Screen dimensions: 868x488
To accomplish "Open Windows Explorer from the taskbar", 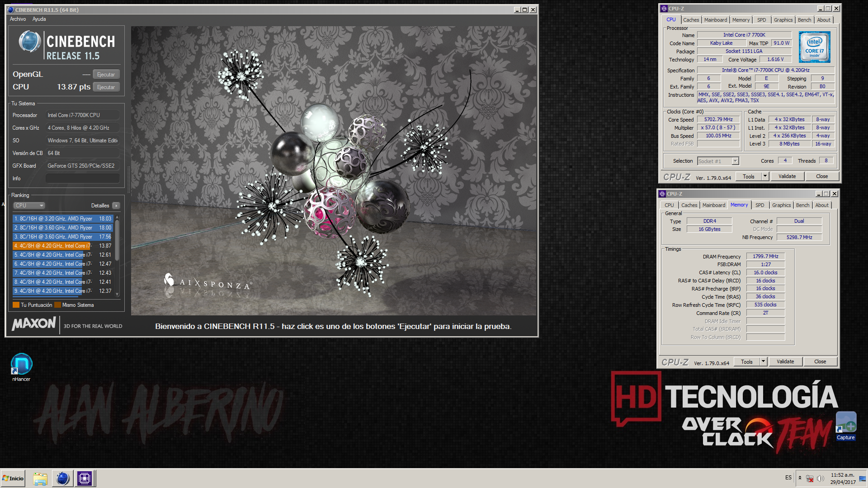I will click(x=40, y=479).
